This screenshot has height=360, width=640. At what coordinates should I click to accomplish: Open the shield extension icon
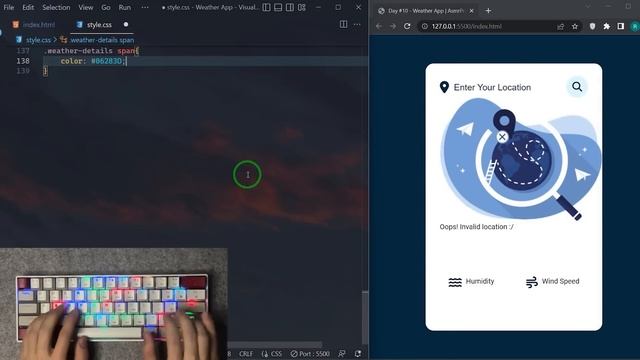tap(592, 26)
